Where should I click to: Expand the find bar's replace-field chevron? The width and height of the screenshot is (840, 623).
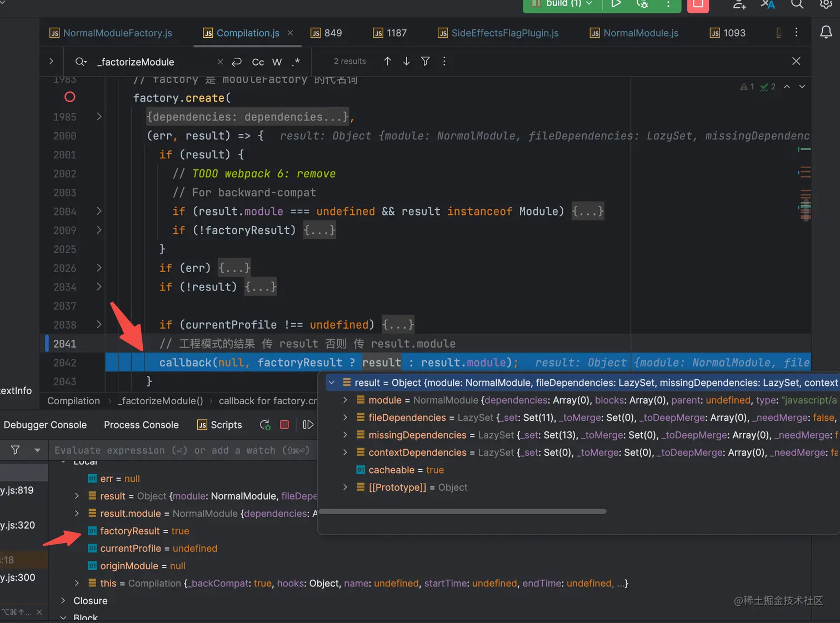point(51,62)
